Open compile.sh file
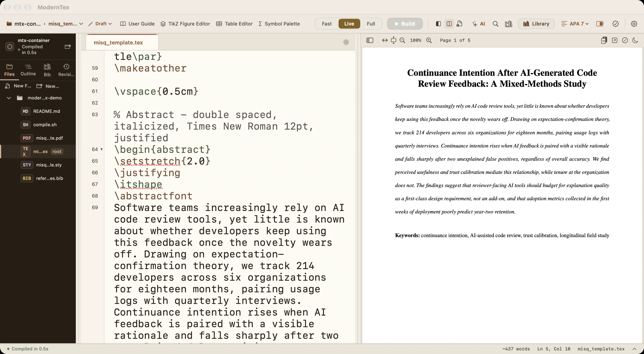Screen dimensions: 644x354 (38, 125)
